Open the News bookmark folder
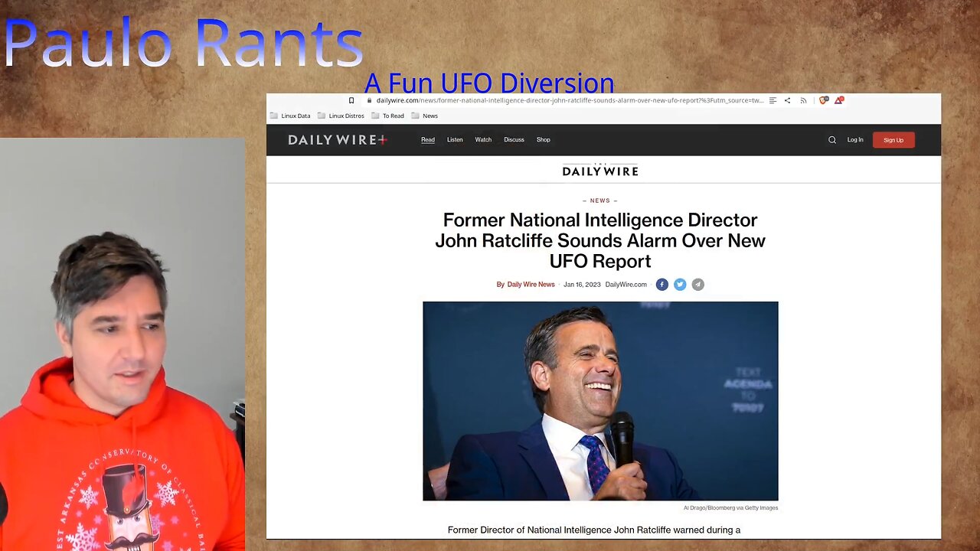Image resolution: width=980 pixels, height=551 pixels. [425, 116]
